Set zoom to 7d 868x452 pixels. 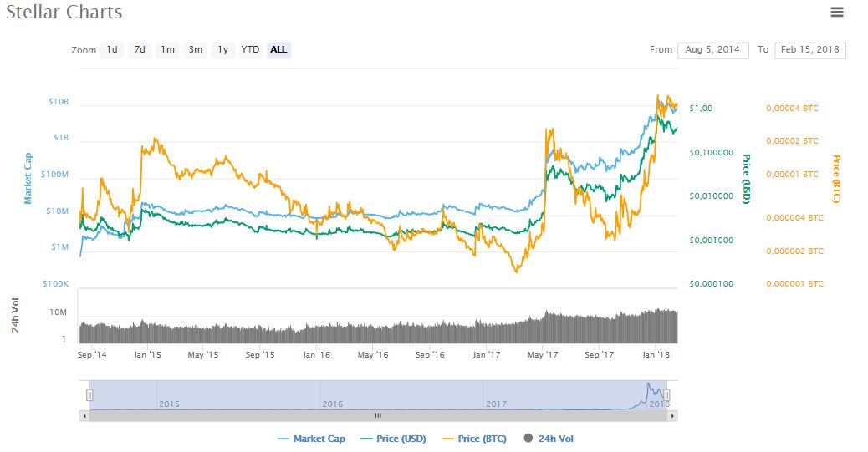[140, 50]
